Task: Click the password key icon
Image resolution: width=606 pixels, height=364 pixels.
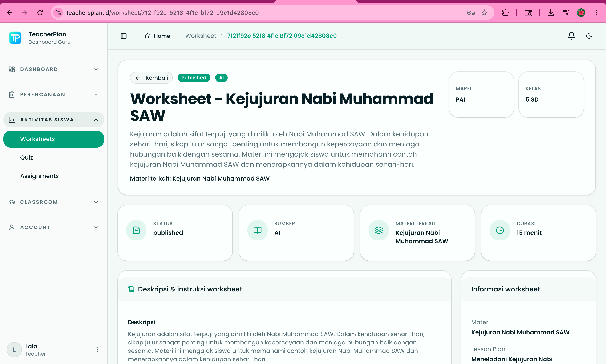Action: 470,13
